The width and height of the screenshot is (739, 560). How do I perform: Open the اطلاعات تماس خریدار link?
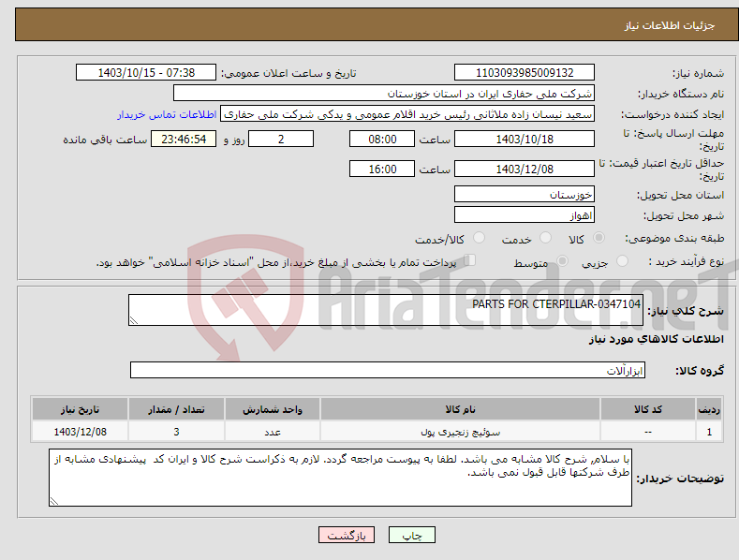click(x=167, y=114)
